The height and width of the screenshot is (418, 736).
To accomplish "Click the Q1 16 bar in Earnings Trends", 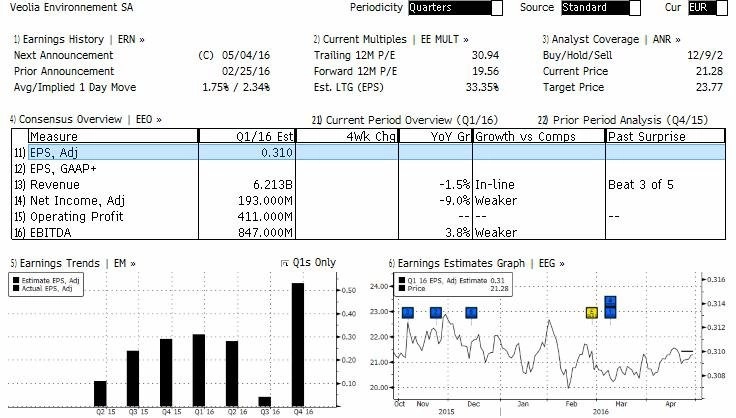I will 199,370.
